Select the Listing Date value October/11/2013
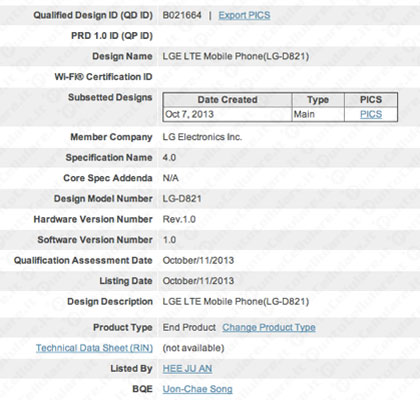The height and width of the screenshot is (400, 420). [198, 281]
